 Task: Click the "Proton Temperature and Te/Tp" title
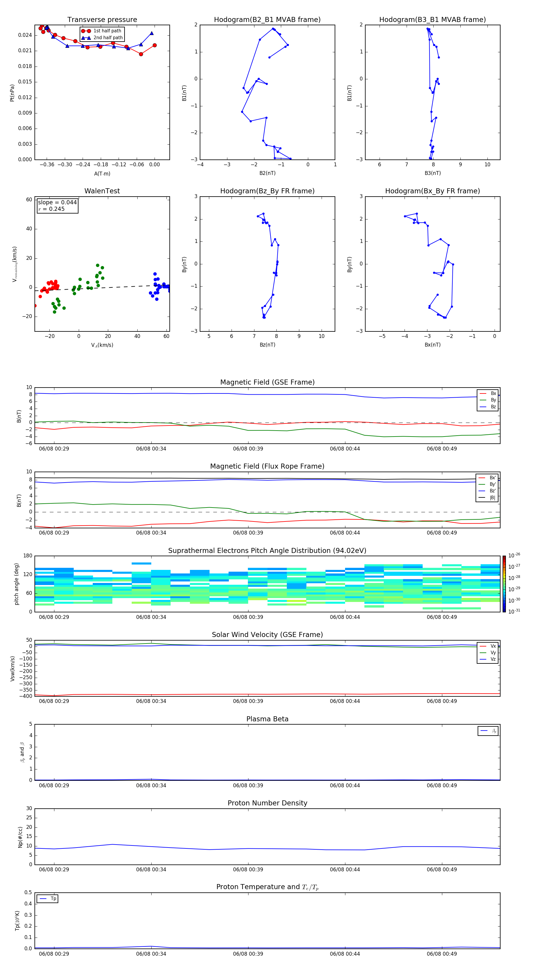click(267, 887)
